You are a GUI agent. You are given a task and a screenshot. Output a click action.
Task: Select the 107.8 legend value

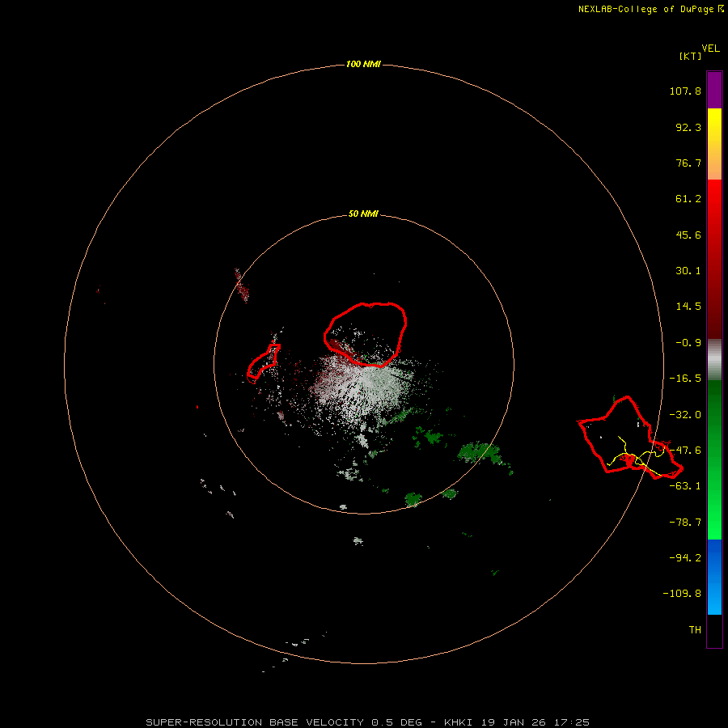[685, 91]
